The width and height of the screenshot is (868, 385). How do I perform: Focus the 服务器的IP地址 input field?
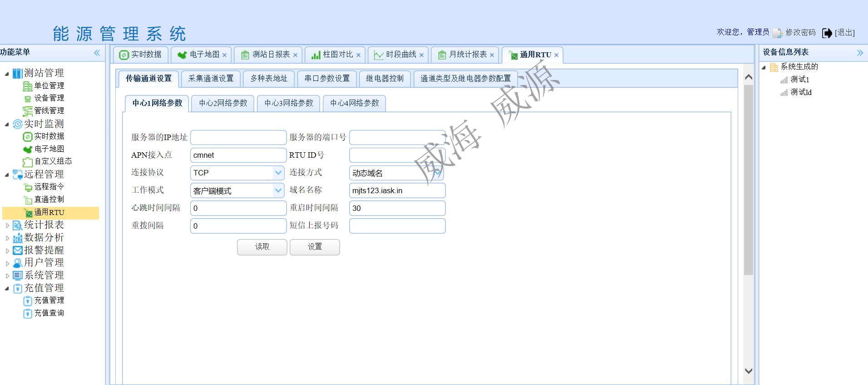point(238,137)
